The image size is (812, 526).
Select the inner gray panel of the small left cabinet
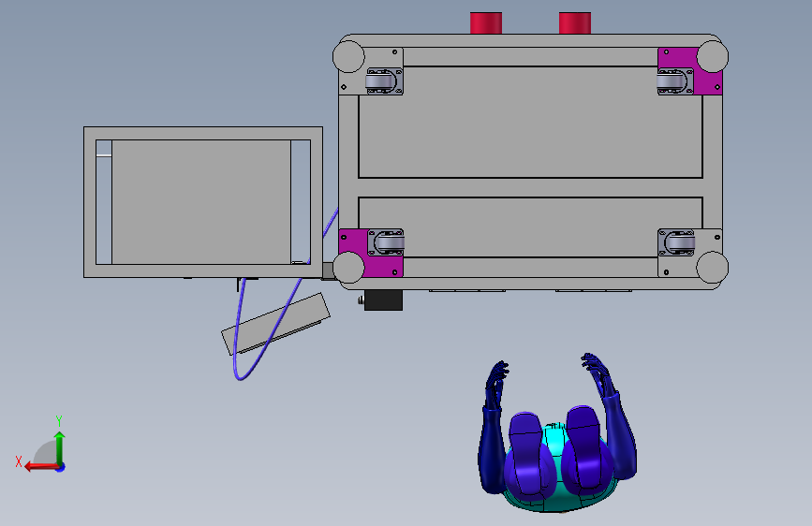(201, 202)
